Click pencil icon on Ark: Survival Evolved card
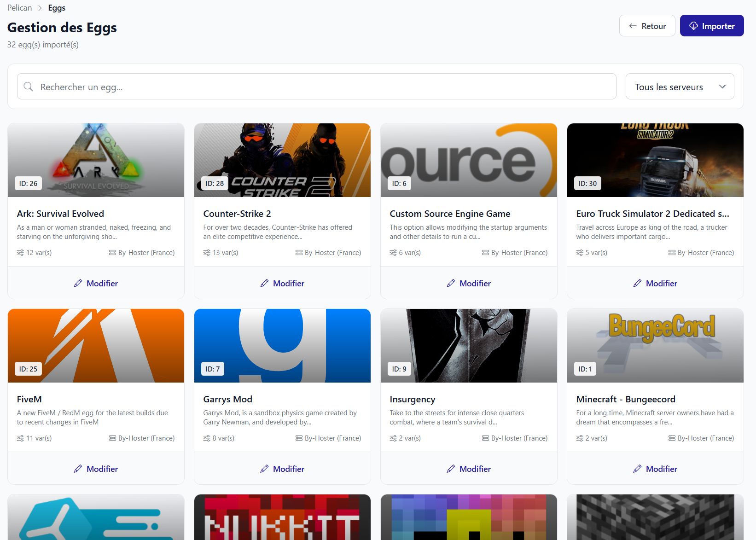The width and height of the screenshot is (756, 540). tap(78, 283)
